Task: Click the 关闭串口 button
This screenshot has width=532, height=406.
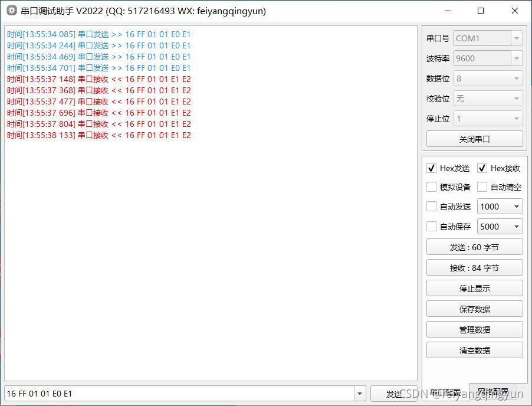Action: click(474, 138)
